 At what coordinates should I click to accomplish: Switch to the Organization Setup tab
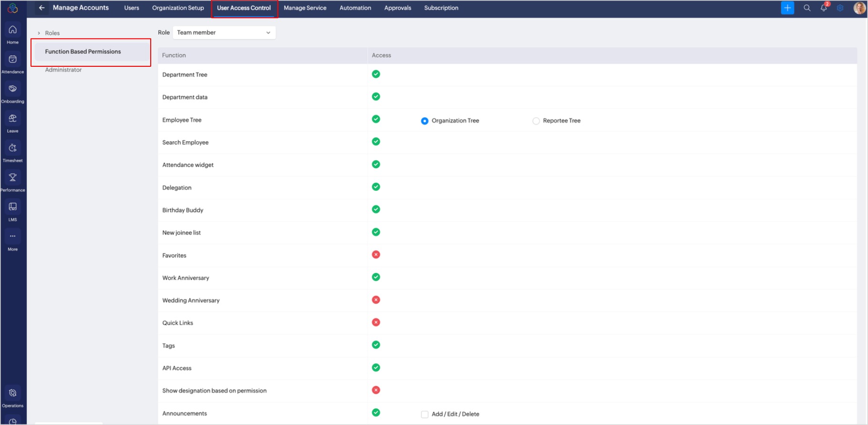tap(178, 8)
